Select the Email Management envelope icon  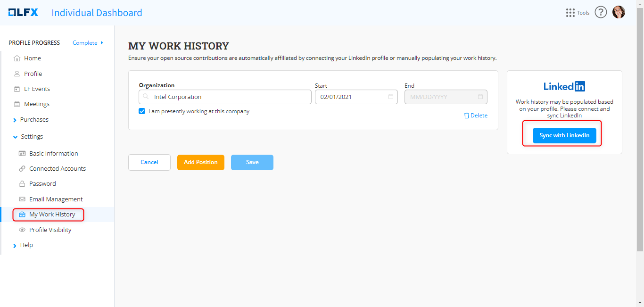click(22, 199)
